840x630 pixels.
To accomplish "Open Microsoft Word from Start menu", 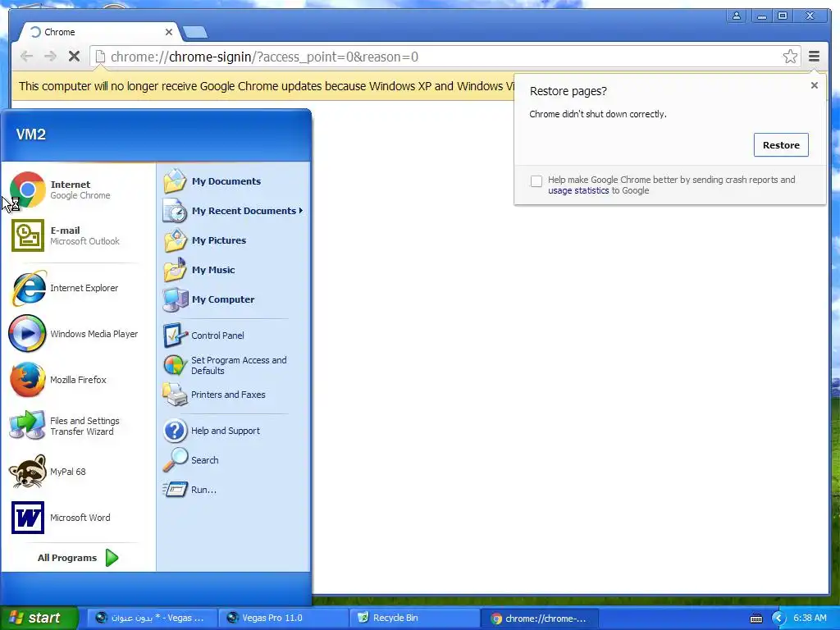I will 78,518.
